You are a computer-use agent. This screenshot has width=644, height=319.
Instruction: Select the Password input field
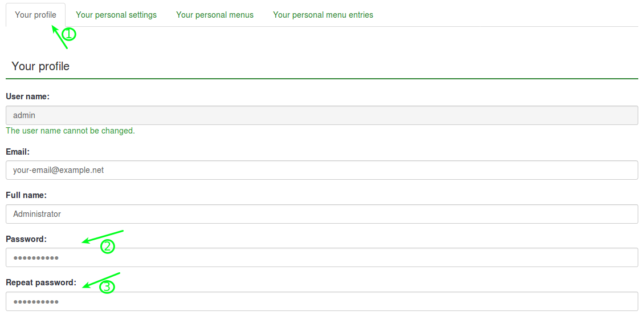coord(321,257)
